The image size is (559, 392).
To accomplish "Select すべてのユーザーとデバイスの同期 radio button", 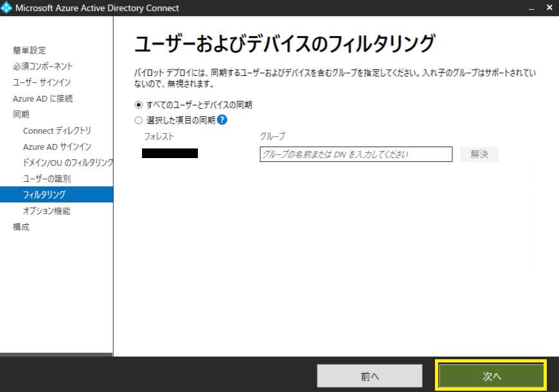I will (139, 105).
